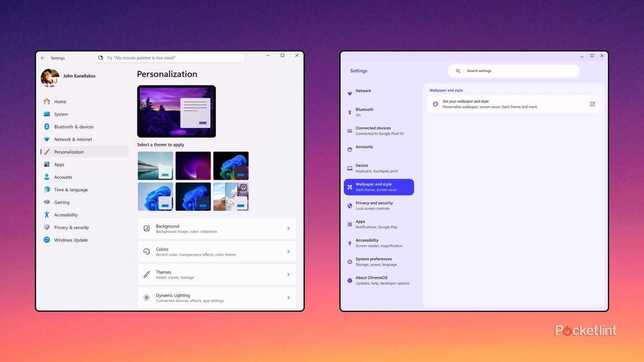Select the About ChromeOS icon
644x362 pixels.
pyautogui.click(x=349, y=280)
